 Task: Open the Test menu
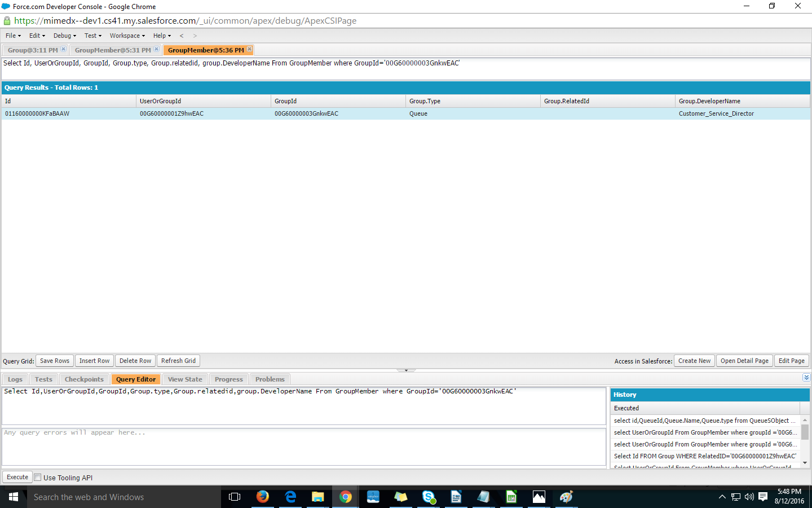point(93,36)
